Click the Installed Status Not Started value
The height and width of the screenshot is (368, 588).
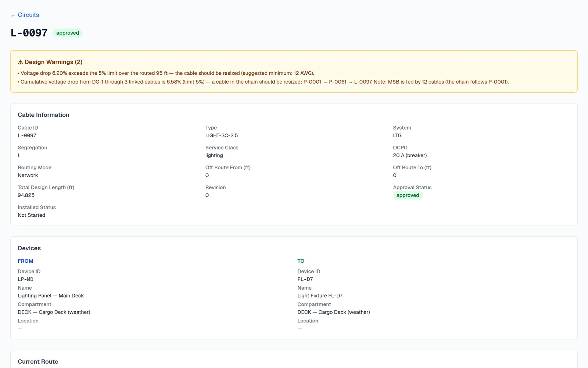click(32, 215)
